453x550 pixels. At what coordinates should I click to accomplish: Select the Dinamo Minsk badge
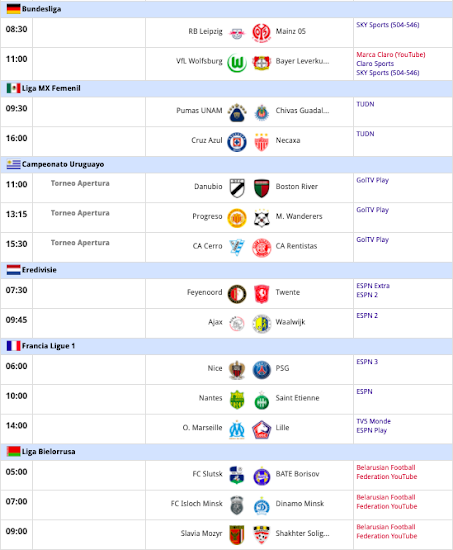262,505
